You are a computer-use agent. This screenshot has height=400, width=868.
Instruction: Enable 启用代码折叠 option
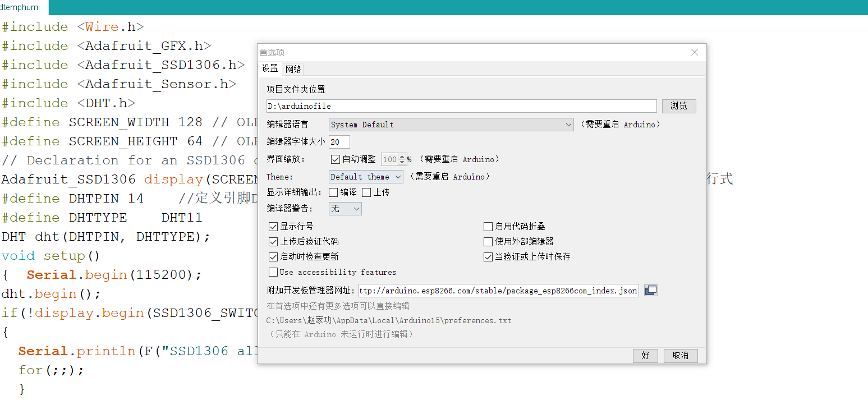[x=488, y=227]
